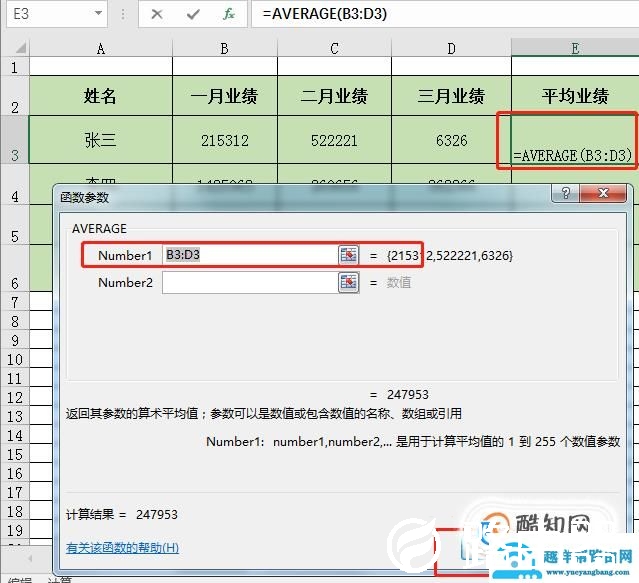This screenshot has width=639, height=583.
Task: Open the Name Box dropdown arrow
Action: pyautogui.click(x=98, y=13)
